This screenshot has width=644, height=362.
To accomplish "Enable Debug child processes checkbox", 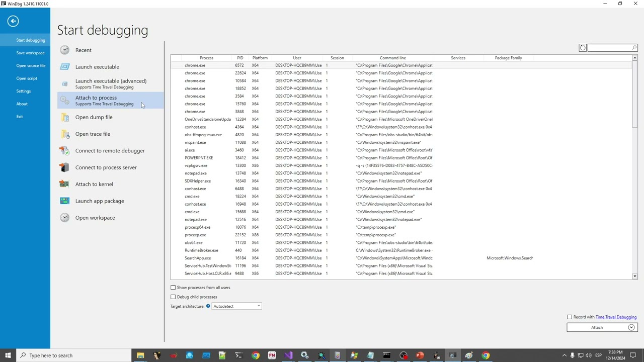I will pyautogui.click(x=173, y=297).
